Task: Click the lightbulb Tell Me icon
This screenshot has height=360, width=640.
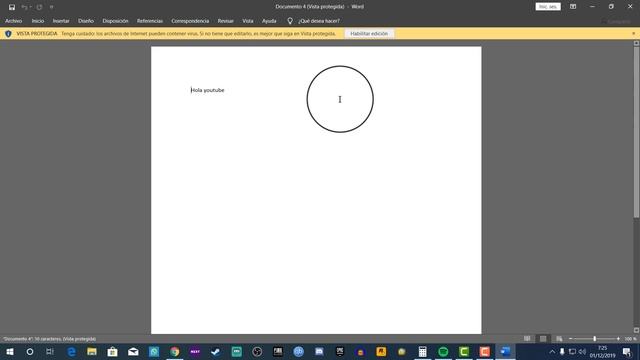Action: pyautogui.click(x=290, y=21)
